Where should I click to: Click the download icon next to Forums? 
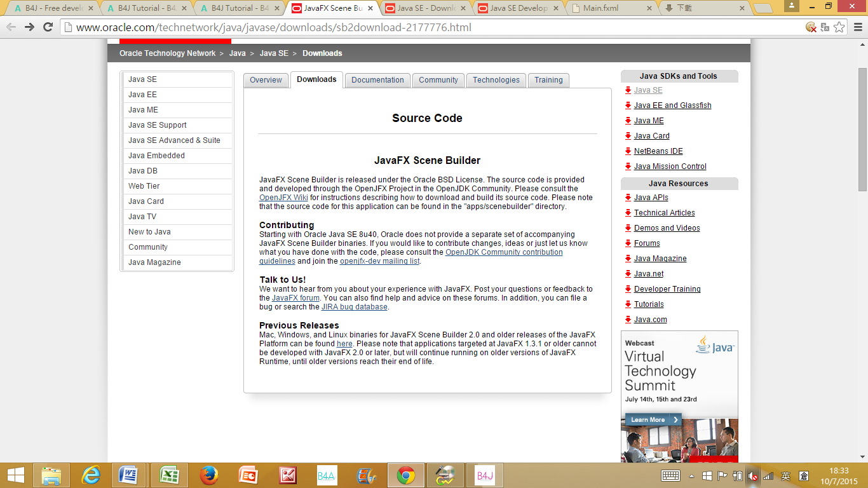[628, 243]
